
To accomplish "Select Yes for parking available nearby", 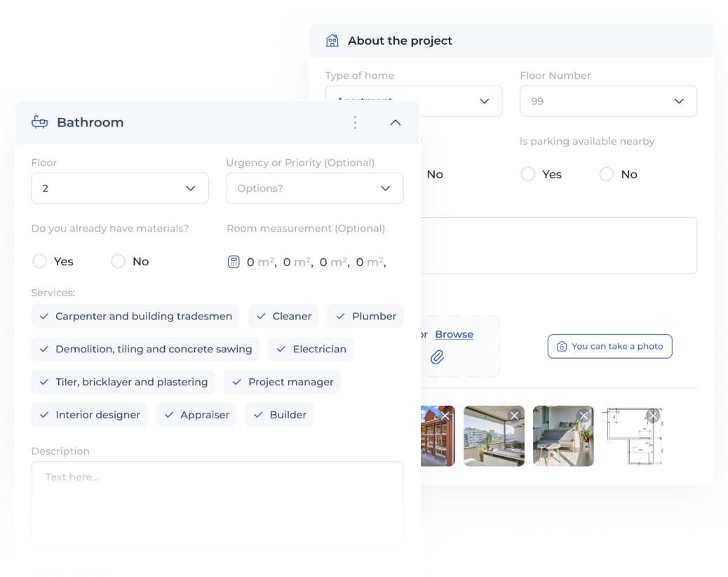I will tap(528, 174).
